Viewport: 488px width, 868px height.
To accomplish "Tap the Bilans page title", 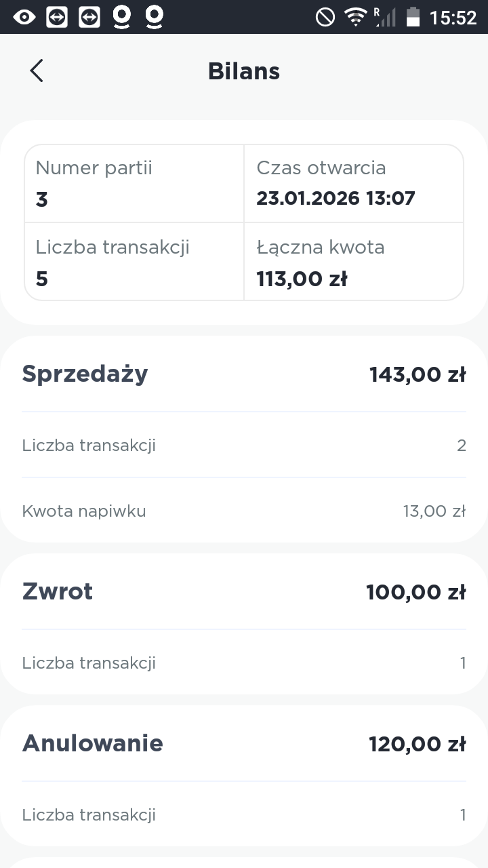I will tap(244, 71).
